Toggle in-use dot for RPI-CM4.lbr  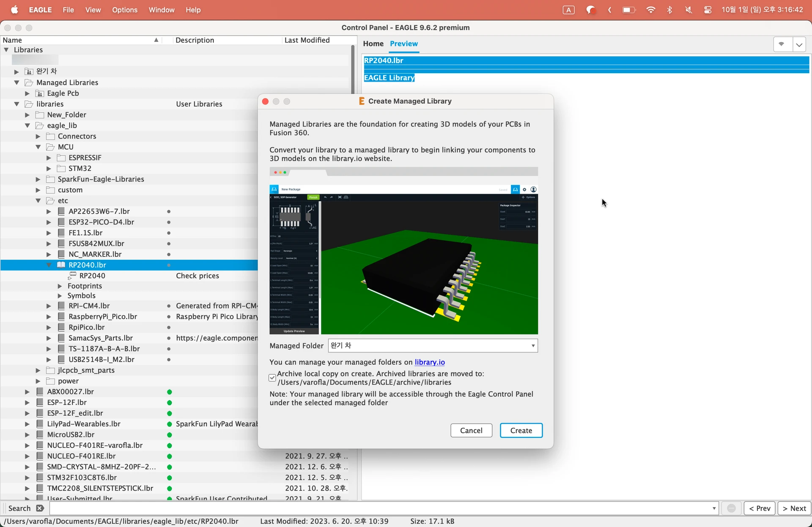(169, 306)
